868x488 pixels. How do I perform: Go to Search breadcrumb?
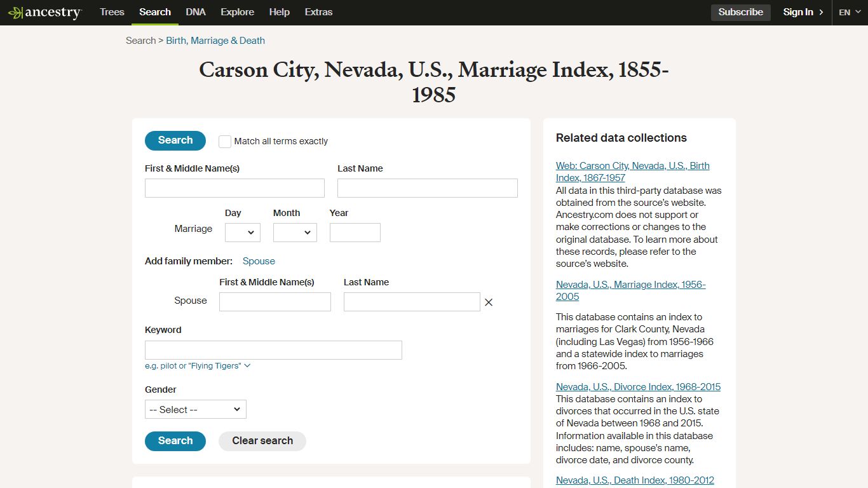140,41
